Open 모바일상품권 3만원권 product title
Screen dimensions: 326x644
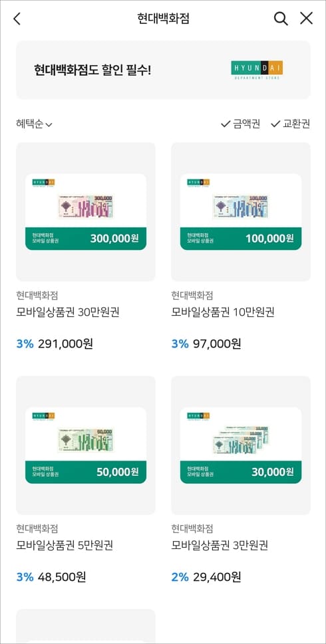coord(220,546)
